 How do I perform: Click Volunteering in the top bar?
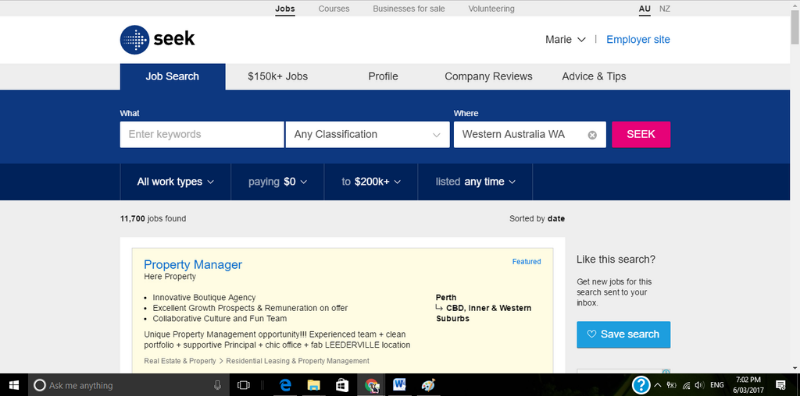[x=491, y=9]
